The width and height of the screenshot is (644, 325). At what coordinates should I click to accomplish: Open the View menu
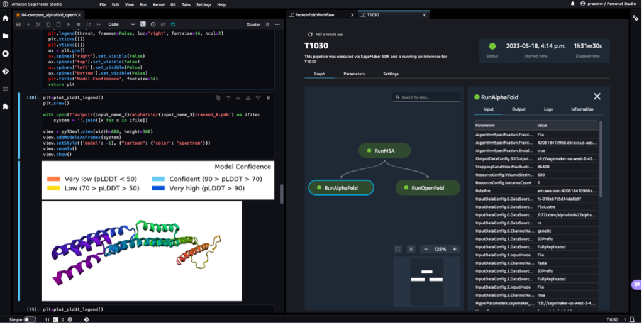coord(130,4)
